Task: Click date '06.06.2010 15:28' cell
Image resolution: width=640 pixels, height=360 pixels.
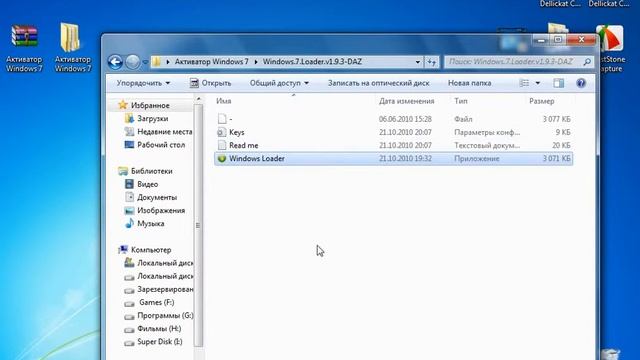Action: coord(405,119)
